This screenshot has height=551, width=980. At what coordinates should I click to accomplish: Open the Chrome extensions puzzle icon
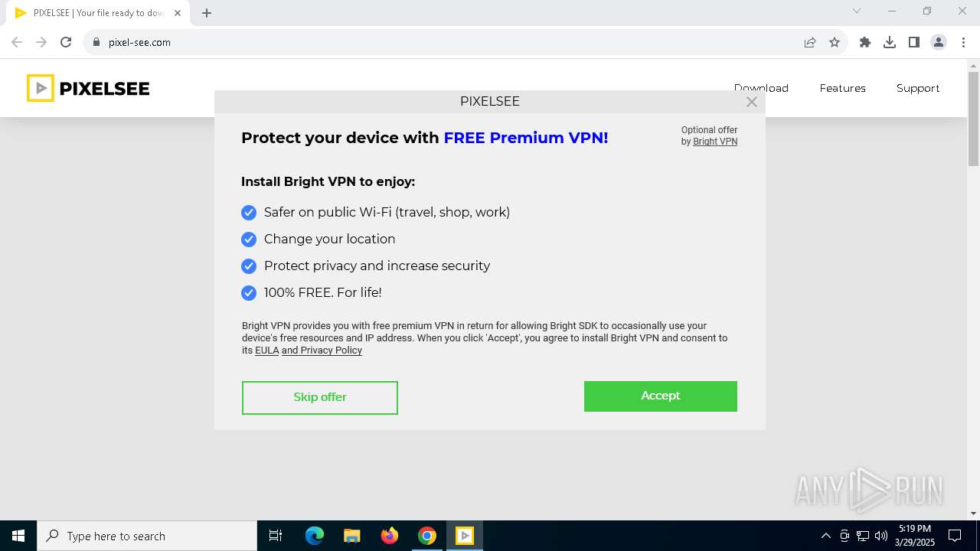pyautogui.click(x=865, y=42)
